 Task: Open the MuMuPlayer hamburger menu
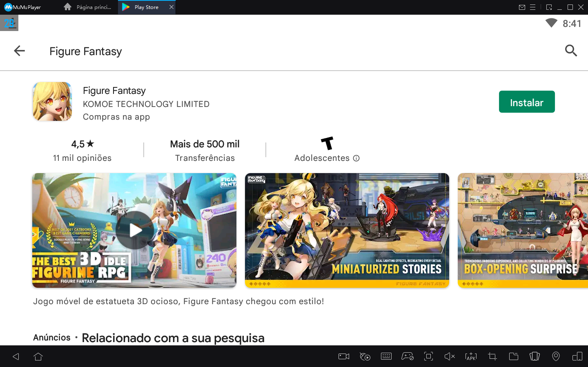click(x=532, y=7)
